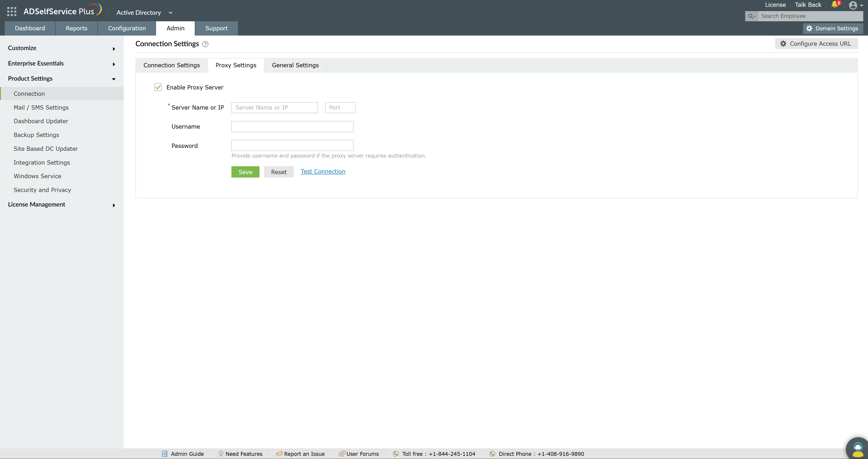868x459 pixels.
Task: Click the Talk Back link
Action: coord(808,5)
